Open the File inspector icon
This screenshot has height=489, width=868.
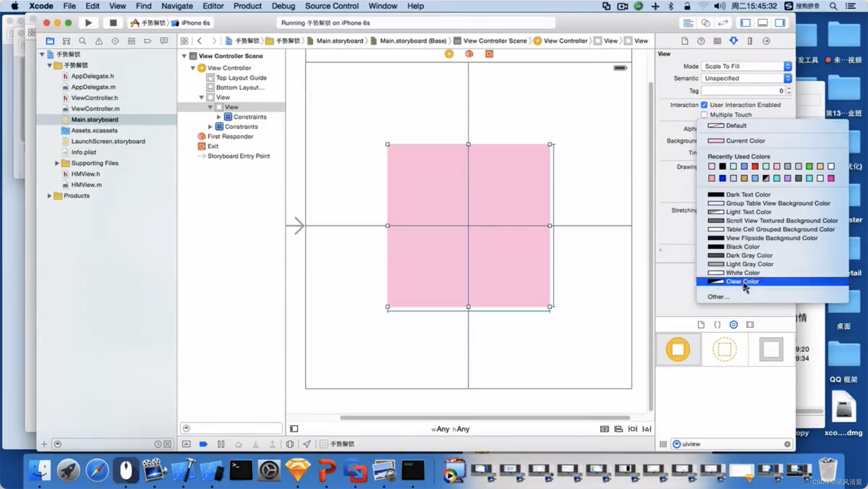685,41
